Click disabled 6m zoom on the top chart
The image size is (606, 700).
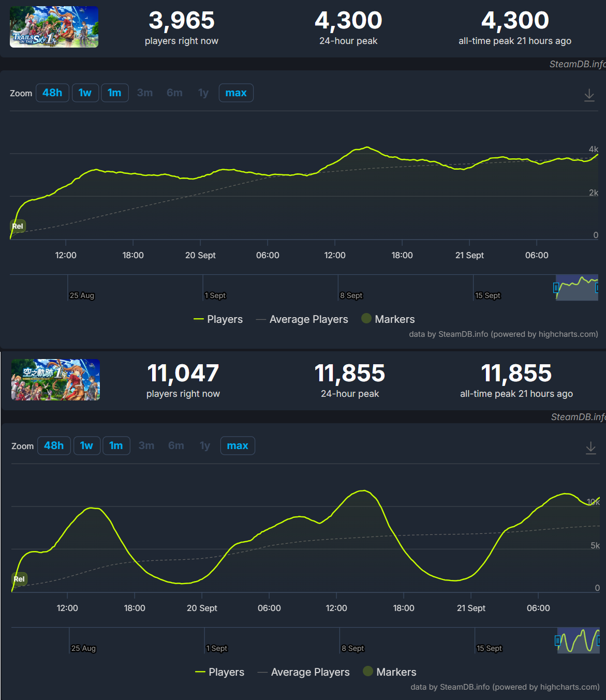tap(174, 93)
